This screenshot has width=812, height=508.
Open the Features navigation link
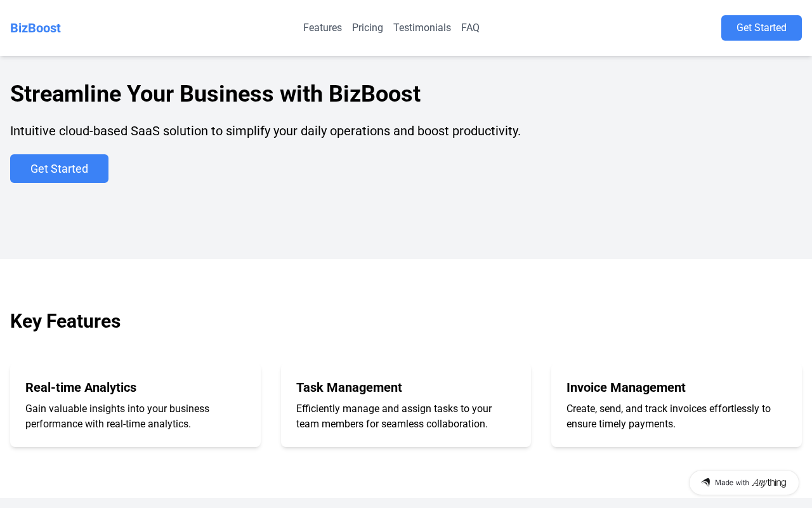(322, 28)
